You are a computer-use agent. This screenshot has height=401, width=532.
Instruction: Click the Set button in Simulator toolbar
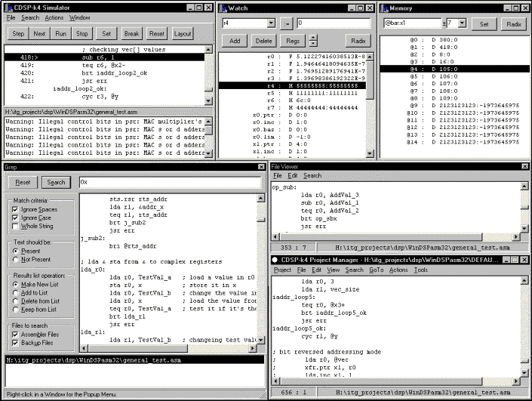[106, 34]
